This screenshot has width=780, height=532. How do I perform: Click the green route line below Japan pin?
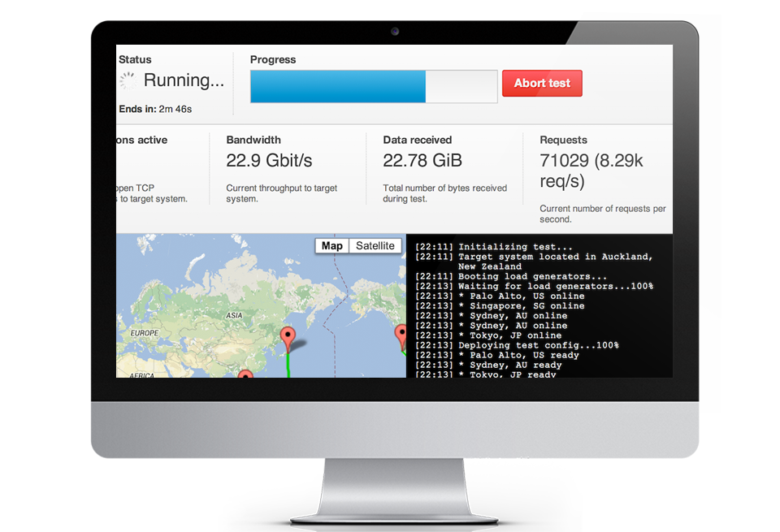pos(288,365)
